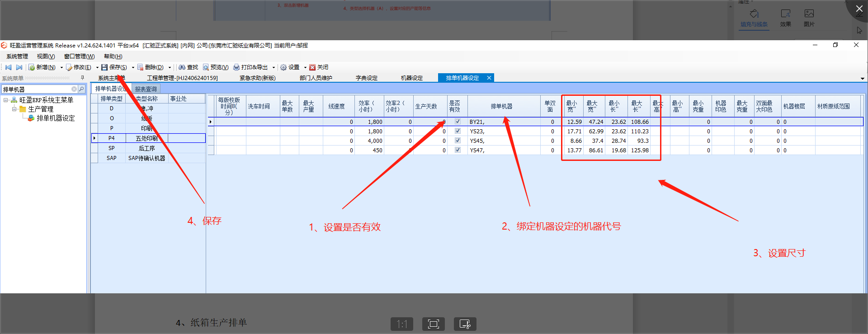This screenshot has height=334, width=868.
Task: Pin the 系统菜单 side panel
Action: [x=82, y=78]
